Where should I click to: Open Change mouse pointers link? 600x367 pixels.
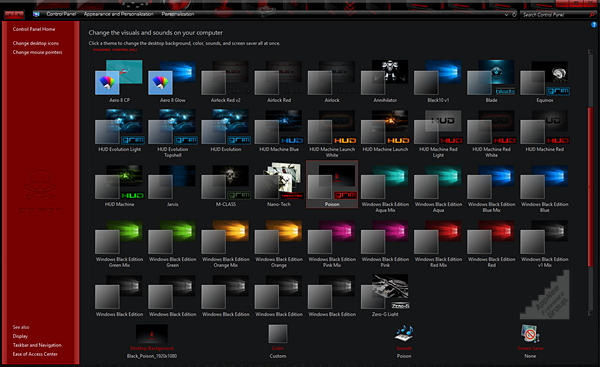tap(37, 52)
